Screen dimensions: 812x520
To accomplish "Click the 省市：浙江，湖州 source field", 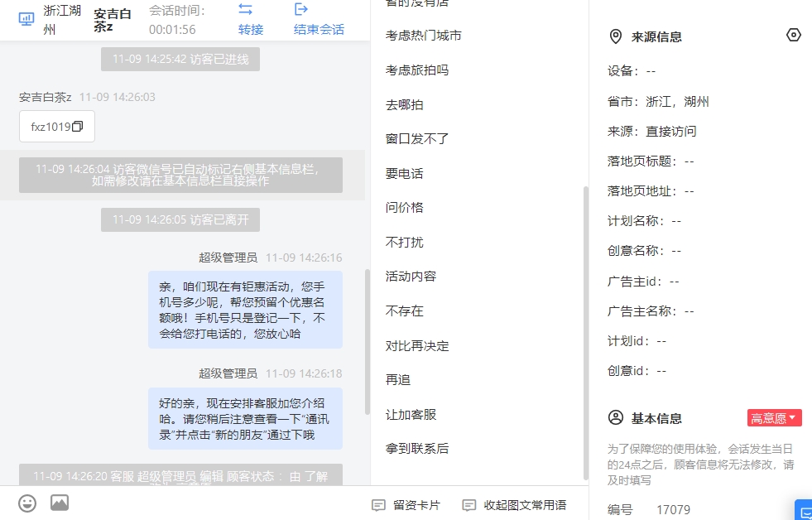I will (658, 102).
